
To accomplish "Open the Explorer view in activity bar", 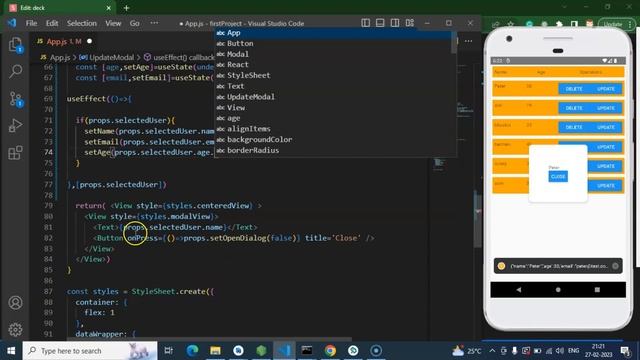I will click(16, 44).
